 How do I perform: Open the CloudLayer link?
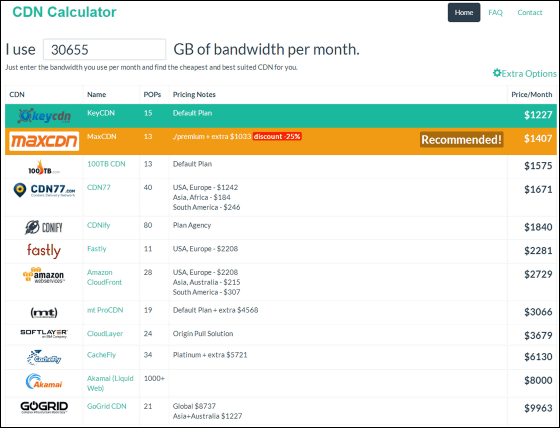[105, 334]
